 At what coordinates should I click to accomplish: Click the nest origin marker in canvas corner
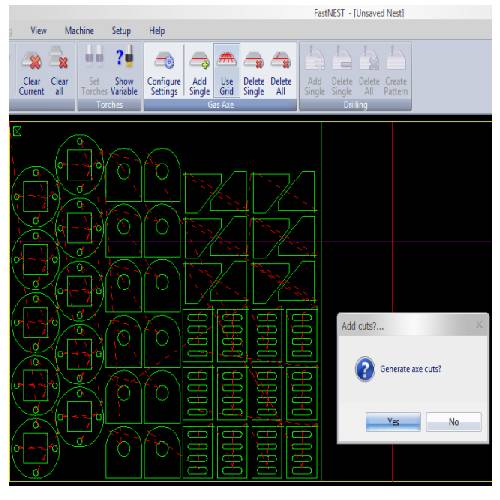(17, 131)
